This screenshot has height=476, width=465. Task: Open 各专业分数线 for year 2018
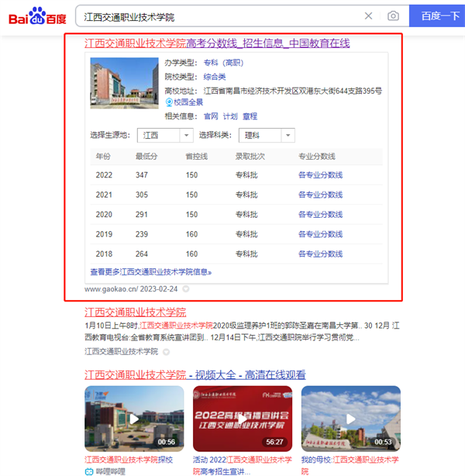pyautogui.click(x=321, y=254)
